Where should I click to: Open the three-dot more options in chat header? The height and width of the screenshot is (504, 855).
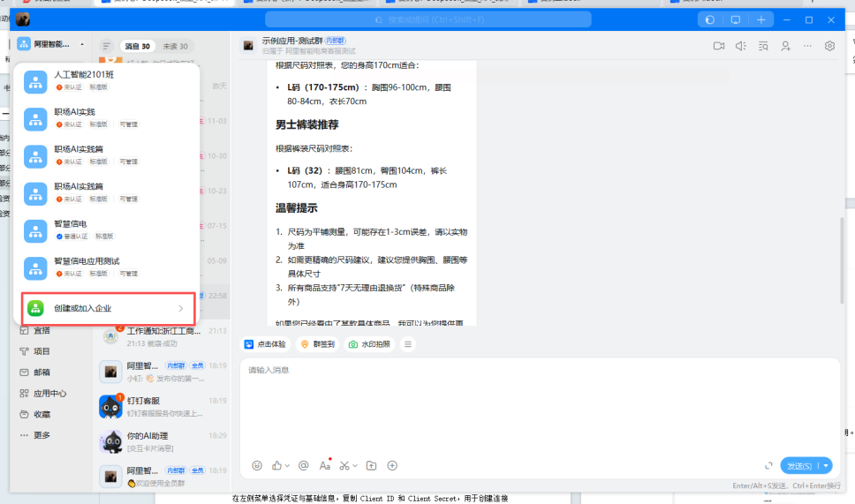tap(807, 46)
